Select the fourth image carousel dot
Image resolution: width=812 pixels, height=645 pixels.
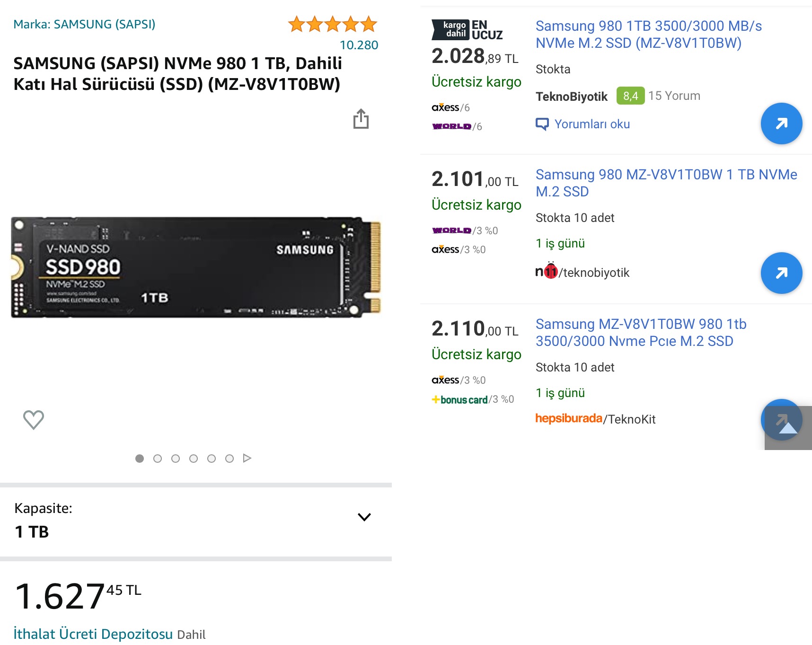pos(194,459)
